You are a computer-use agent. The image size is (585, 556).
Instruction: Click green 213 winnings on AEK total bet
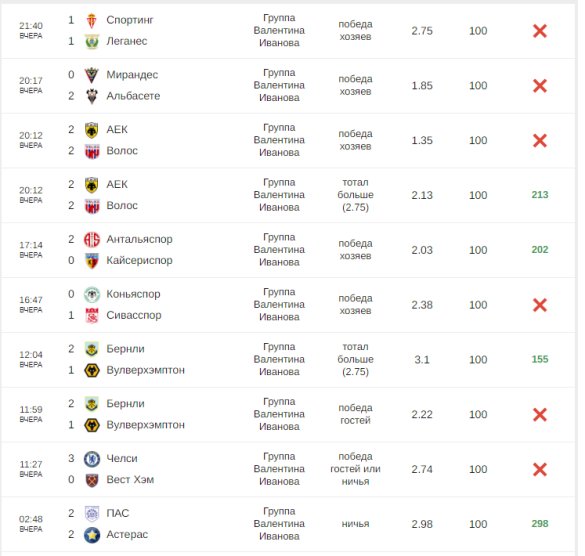pos(539,195)
